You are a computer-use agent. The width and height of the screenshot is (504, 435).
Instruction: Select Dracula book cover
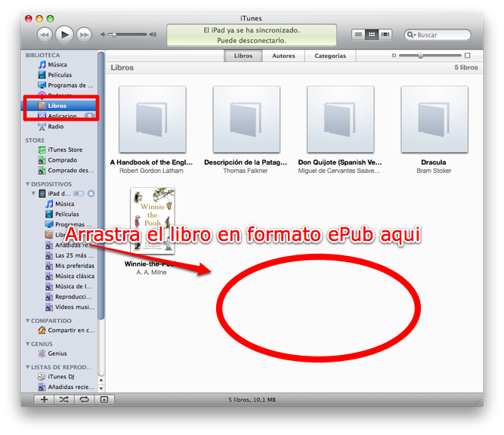tap(434, 119)
